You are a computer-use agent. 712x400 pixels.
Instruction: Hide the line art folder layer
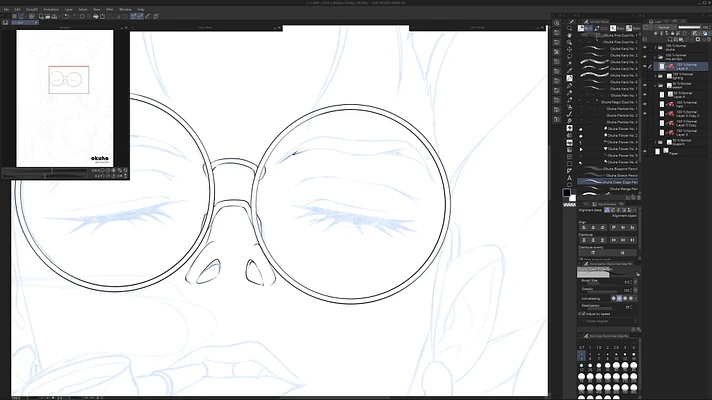pyautogui.click(x=645, y=57)
